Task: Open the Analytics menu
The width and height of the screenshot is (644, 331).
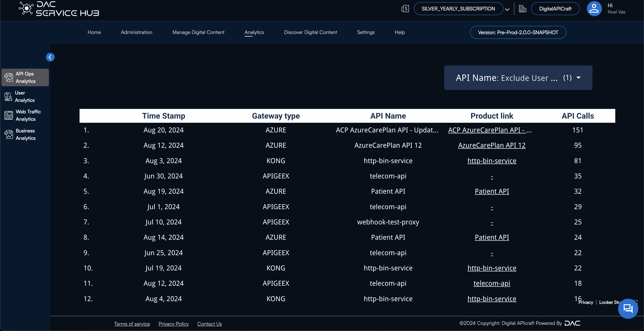Action: (254, 32)
